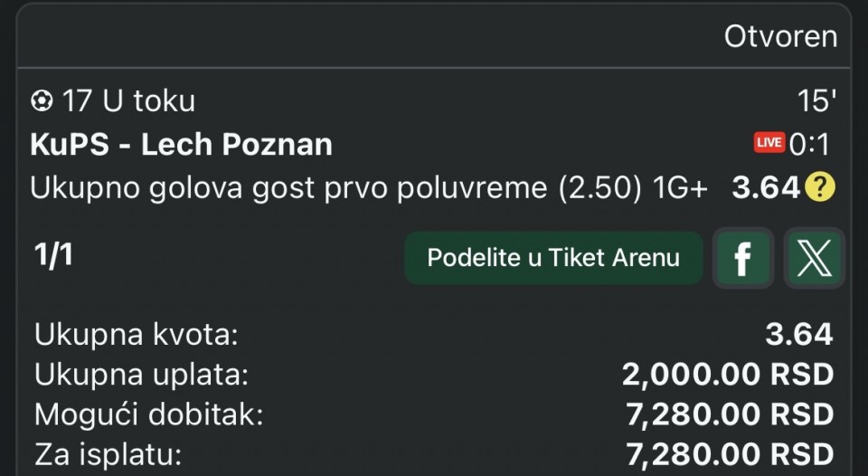Open the KuPS - Lech Poznan match

coord(181,144)
